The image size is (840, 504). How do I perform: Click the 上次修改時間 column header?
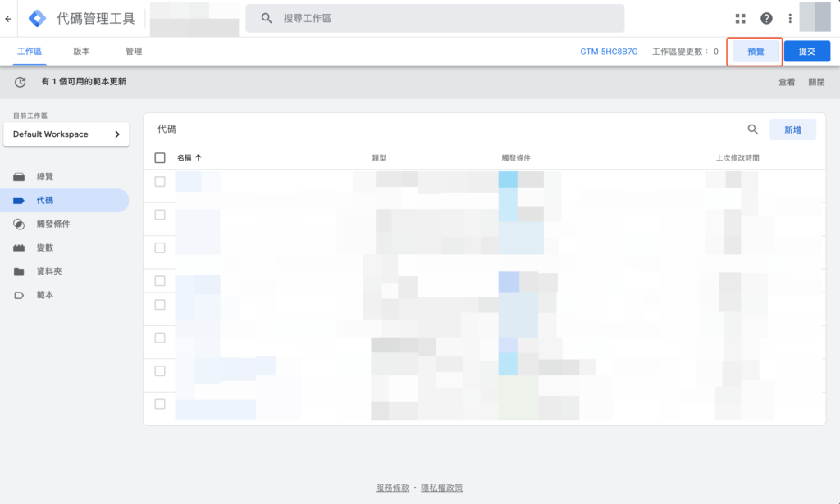pos(737,158)
